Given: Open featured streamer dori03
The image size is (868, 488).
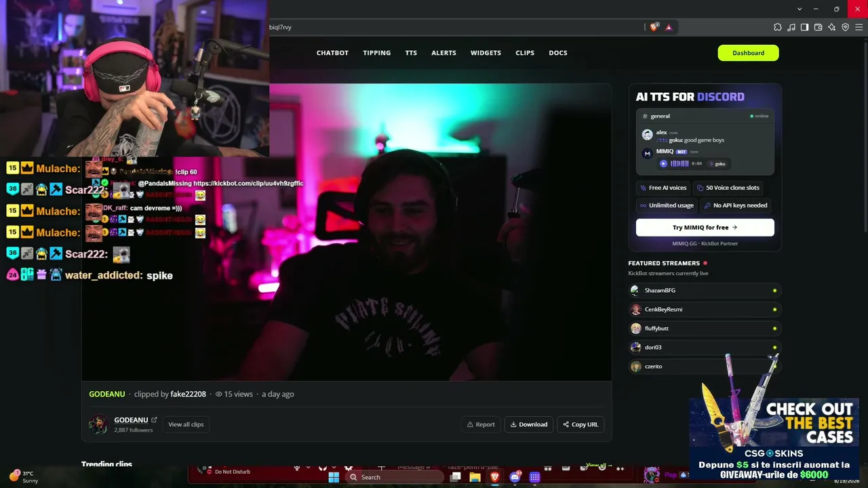Looking at the screenshot, I should (x=705, y=348).
